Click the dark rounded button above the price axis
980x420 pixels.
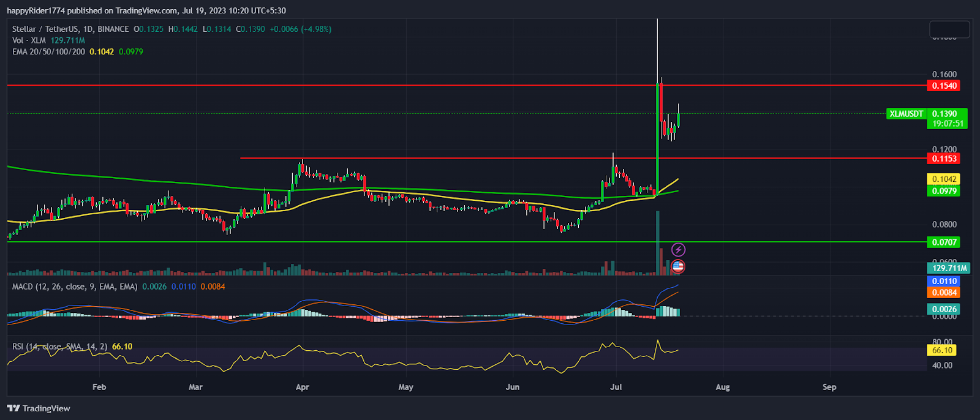pyautogui.click(x=949, y=29)
